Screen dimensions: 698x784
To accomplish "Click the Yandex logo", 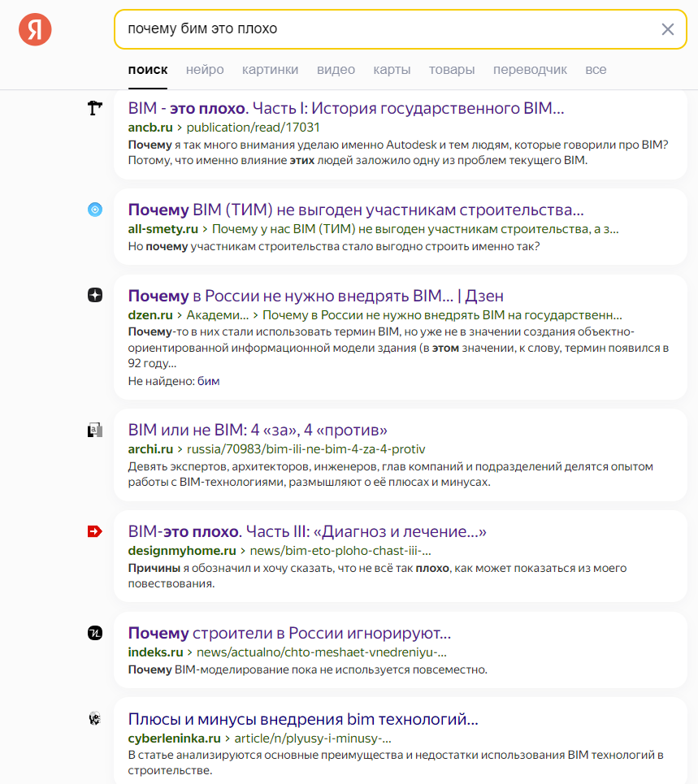I will coord(34,29).
